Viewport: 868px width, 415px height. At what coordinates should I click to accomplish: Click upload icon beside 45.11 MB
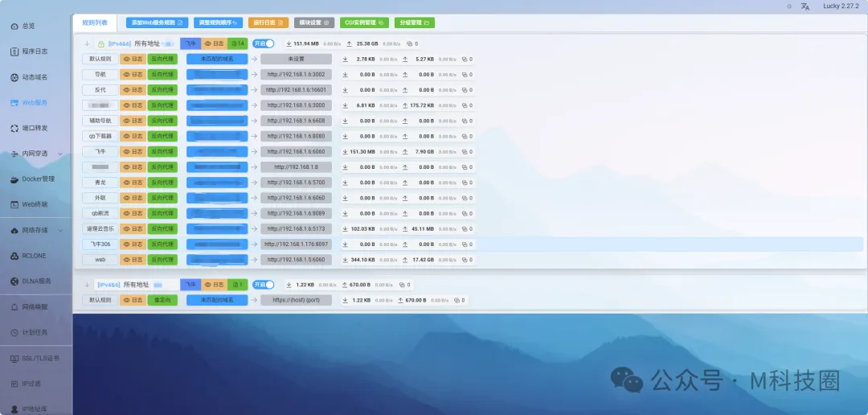(x=405, y=228)
